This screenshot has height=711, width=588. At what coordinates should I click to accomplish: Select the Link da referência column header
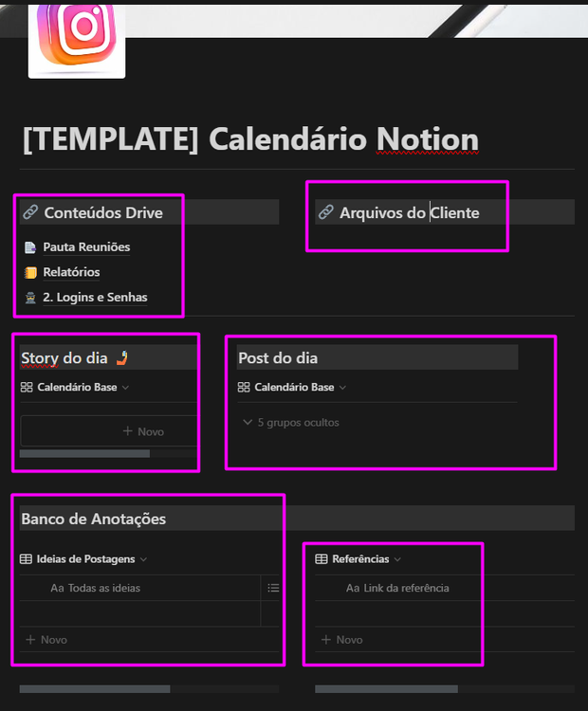click(x=396, y=588)
